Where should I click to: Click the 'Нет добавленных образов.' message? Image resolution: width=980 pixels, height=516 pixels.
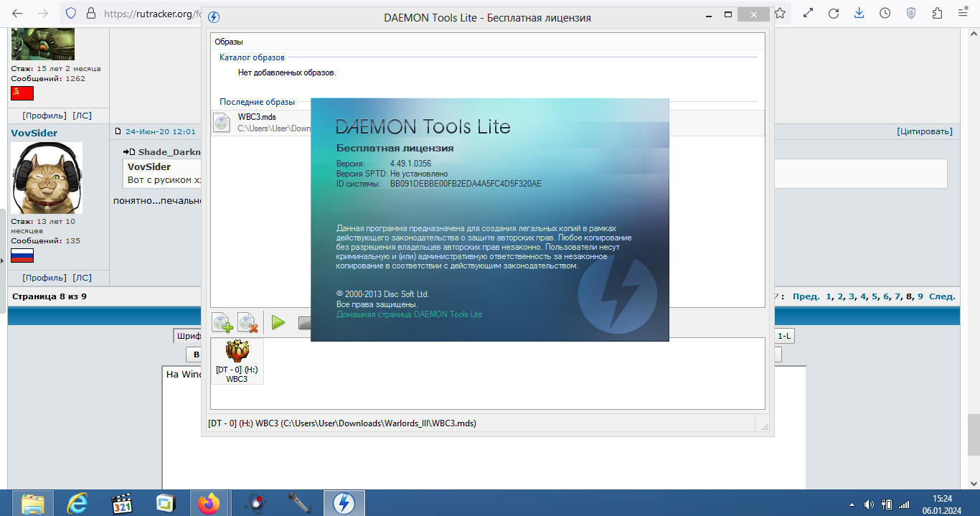coord(287,72)
